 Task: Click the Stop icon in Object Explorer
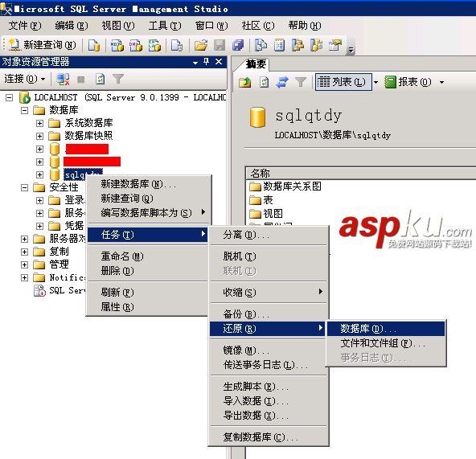point(80,80)
